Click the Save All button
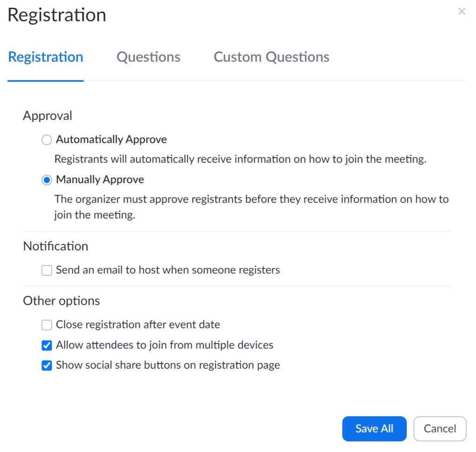Viewport: 476px width, 452px height. coord(374,429)
